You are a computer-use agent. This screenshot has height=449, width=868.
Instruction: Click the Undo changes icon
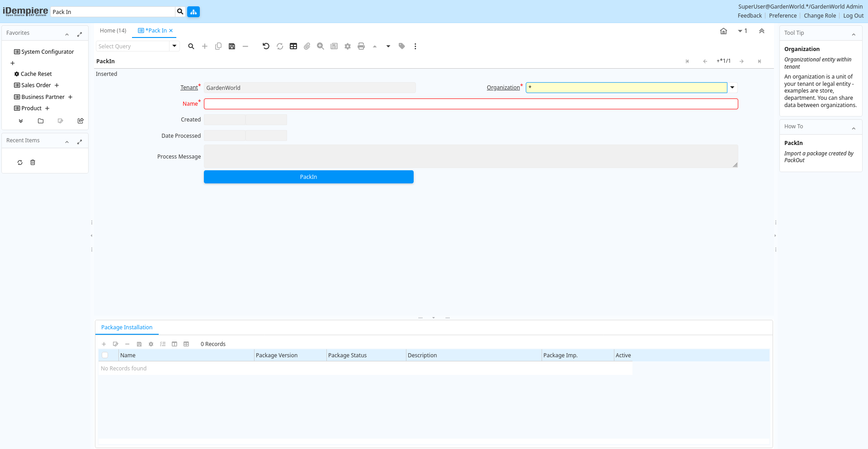pyautogui.click(x=266, y=46)
